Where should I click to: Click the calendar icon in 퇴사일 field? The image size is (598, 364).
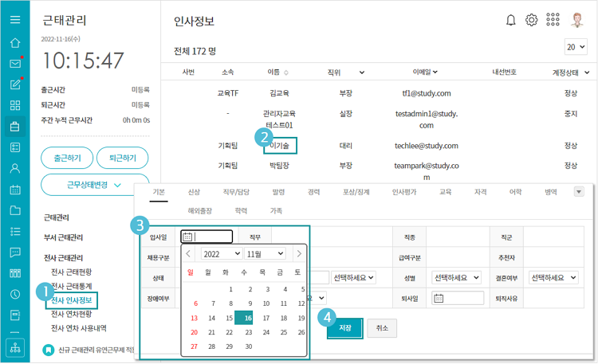tap(439, 298)
